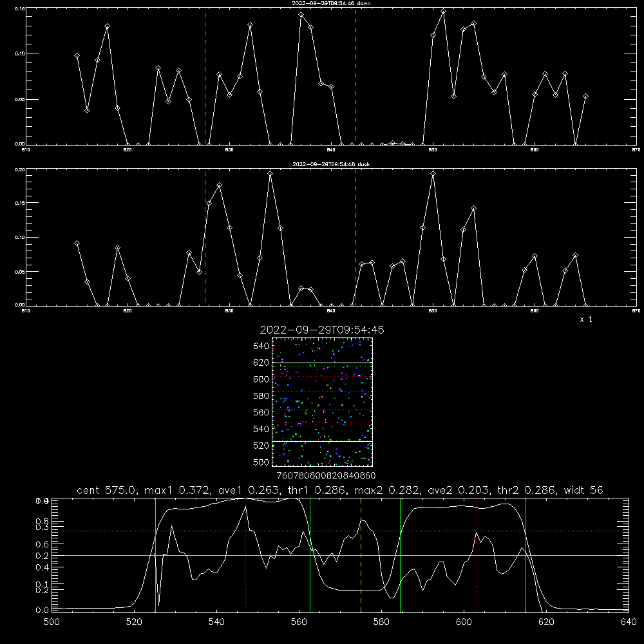Select the "cent 575.0" value in the stats header
The image size is (644, 644).
(x=107, y=490)
